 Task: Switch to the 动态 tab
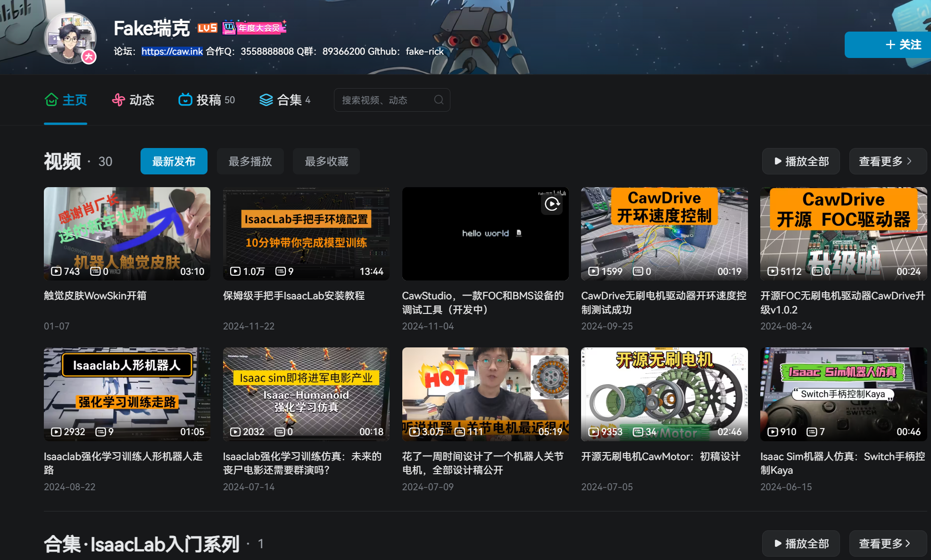click(x=133, y=100)
